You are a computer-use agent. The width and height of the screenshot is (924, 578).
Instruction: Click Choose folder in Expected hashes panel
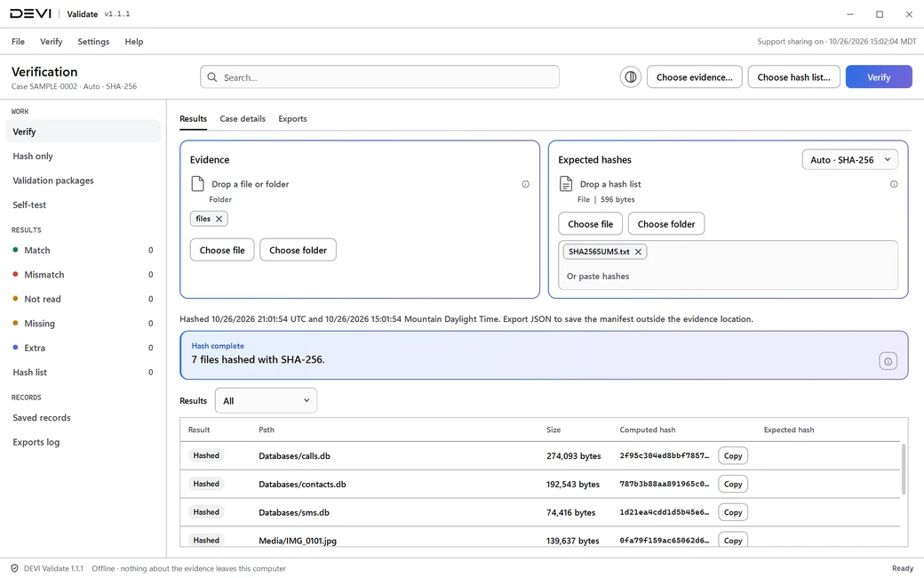point(666,224)
